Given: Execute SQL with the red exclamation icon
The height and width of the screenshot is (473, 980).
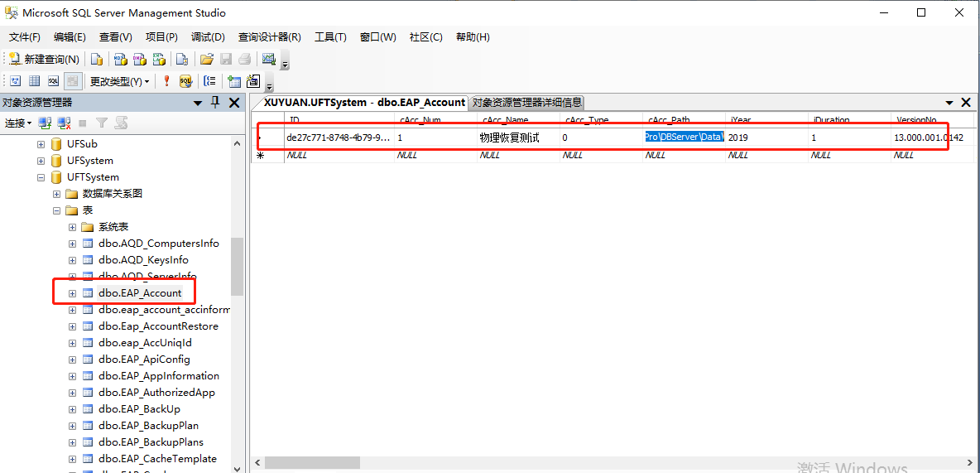Looking at the screenshot, I should click(166, 80).
